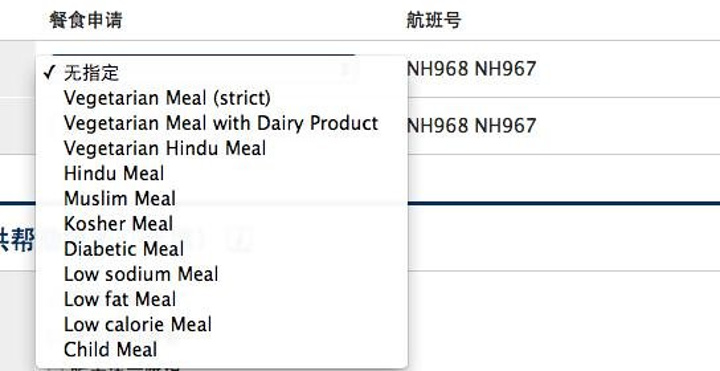
Task: Click the 航班号 column header
Action: [x=433, y=20]
